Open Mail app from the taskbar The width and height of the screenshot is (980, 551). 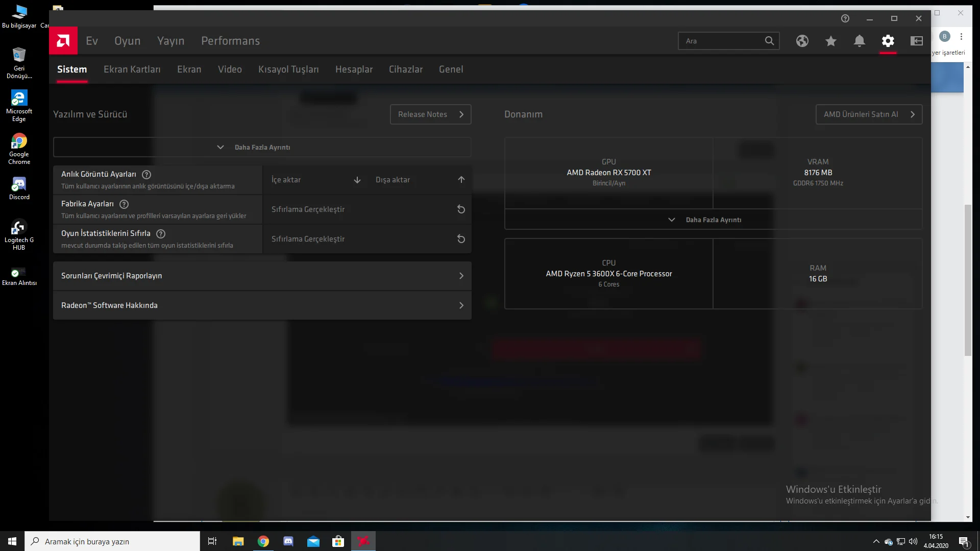tap(313, 541)
